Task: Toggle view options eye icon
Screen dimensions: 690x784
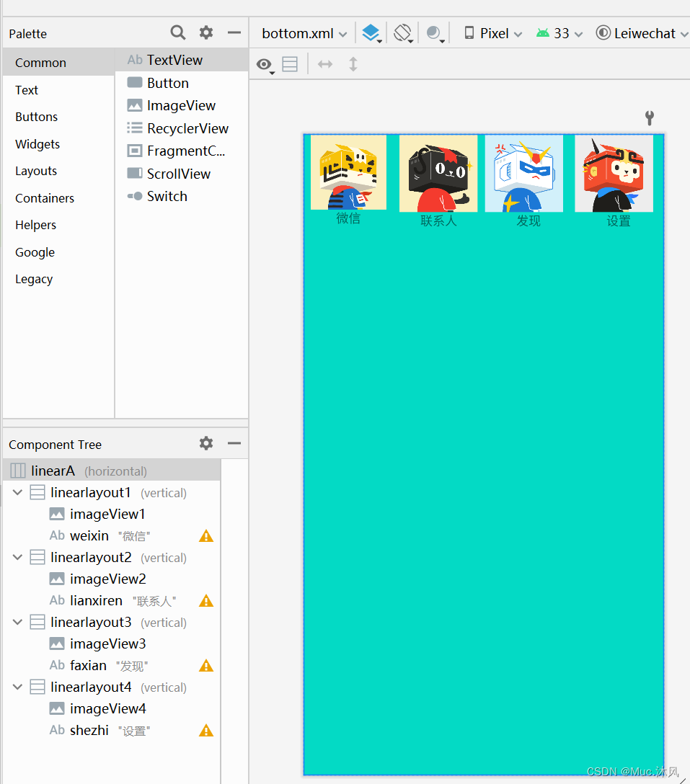Action: click(265, 65)
